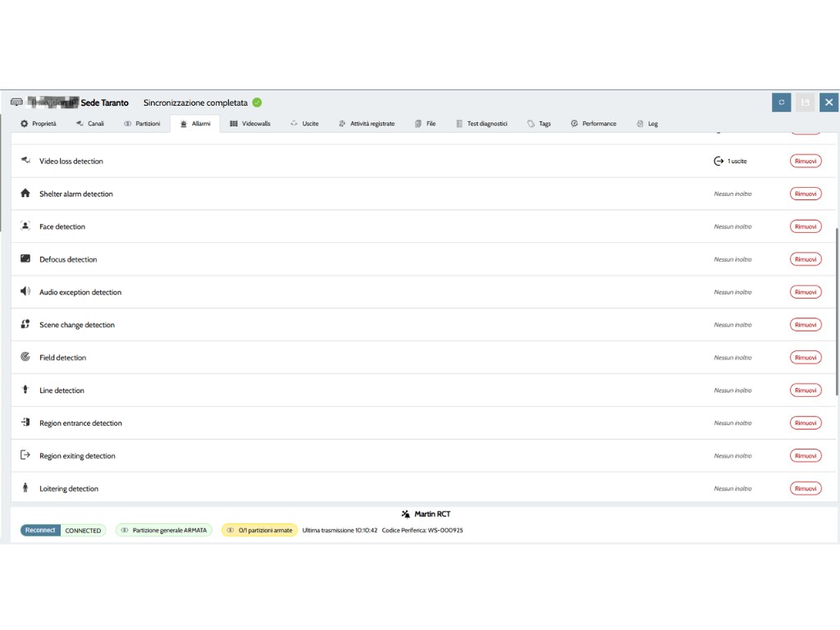
Task: Remove Line detection alarm
Action: click(x=806, y=390)
